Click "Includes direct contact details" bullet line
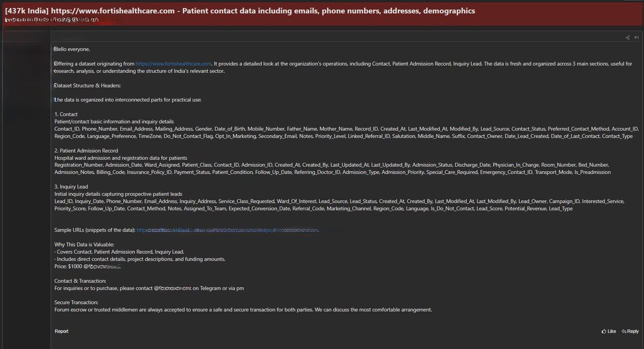Image resolution: width=644 pixels, height=349 pixels. pyautogui.click(x=140, y=259)
